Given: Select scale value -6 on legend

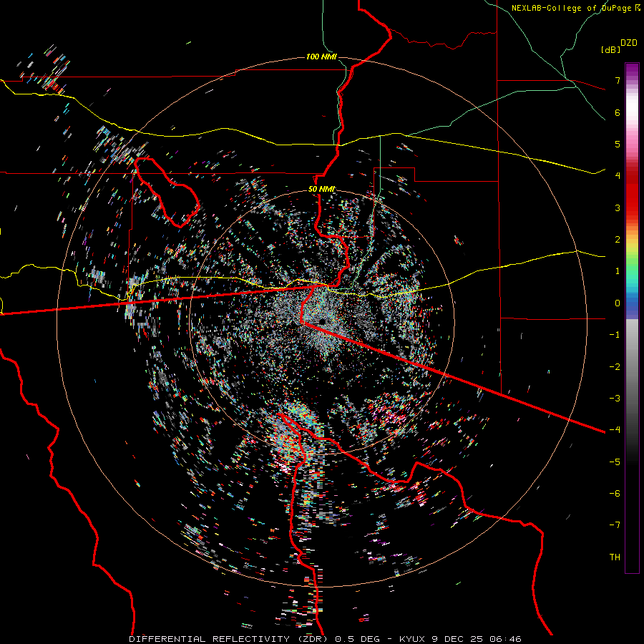Looking at the screenshot, I should 615,494.
